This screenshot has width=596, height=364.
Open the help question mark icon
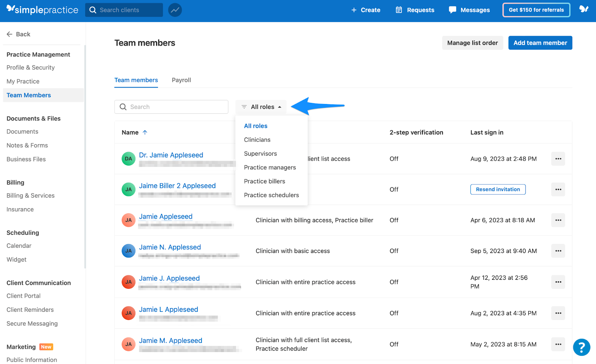pyautogui.click(x=582, y=347)
